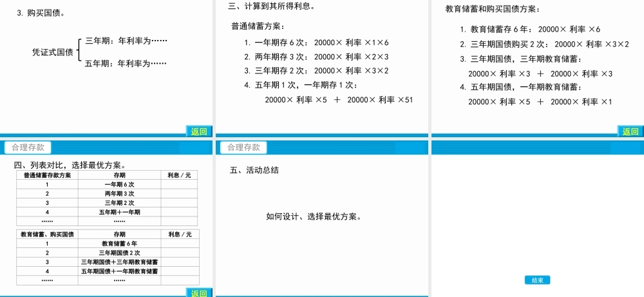Click the table cell 两年期 3 次
644x297 pixels.
pyautogui.click(x=120, y=193)
